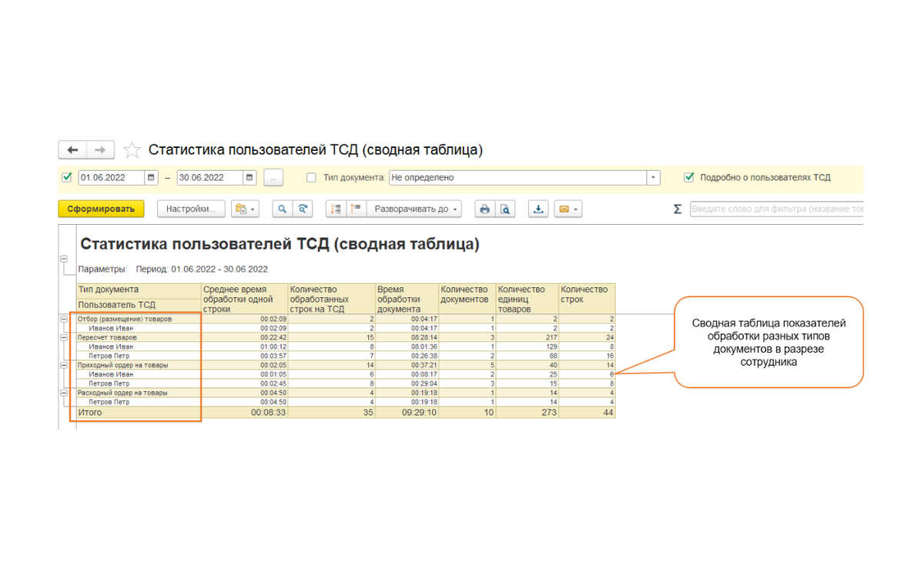The width and height of the screenshot is (924, 569).
Task: Click the filter word input field
Action: coord(776,209)
